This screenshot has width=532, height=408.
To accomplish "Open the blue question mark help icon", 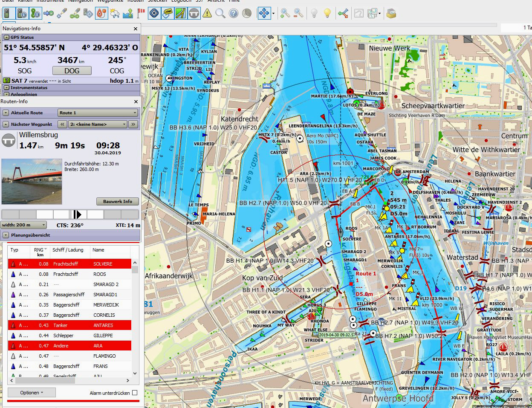I will (234, 14).
